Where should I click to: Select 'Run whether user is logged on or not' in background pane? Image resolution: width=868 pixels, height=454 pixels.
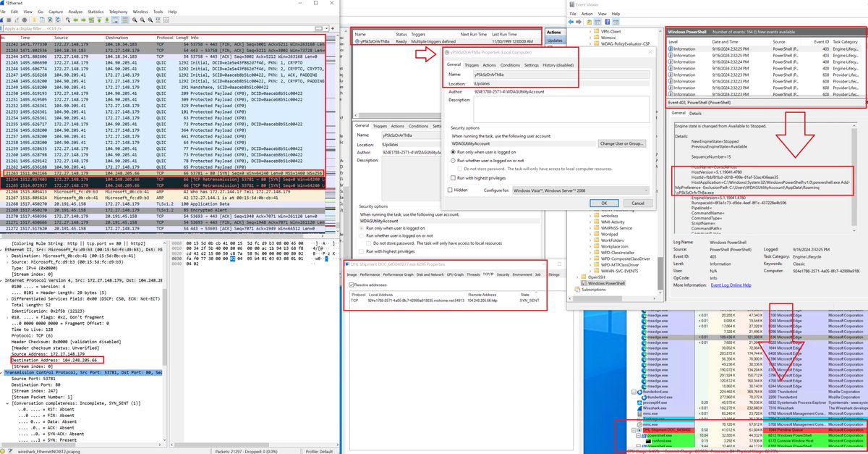click(361, 235)
